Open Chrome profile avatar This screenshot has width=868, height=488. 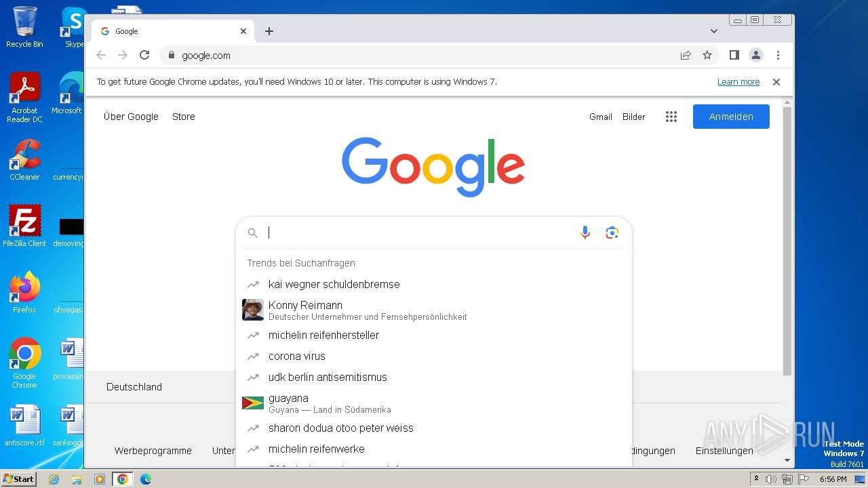[756, 56]
